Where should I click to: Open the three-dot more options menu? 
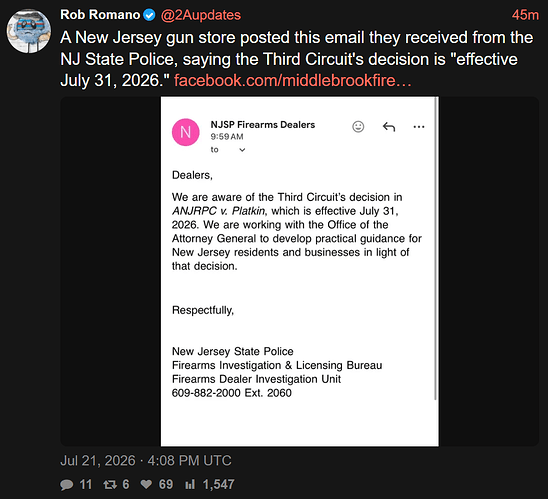tap(419, 127)
